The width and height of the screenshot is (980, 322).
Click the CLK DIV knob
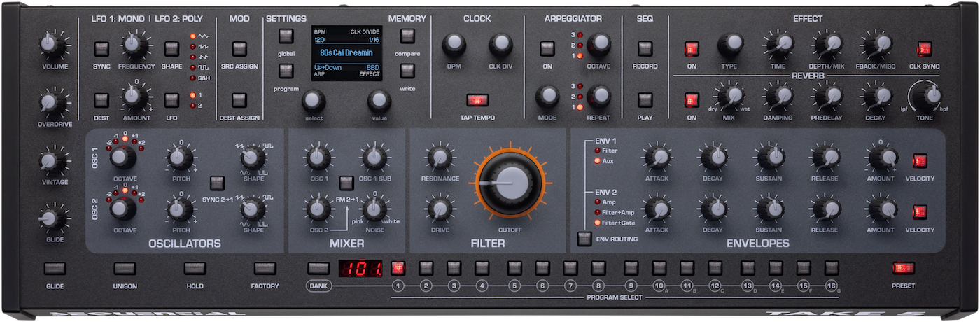coord(500,45)
